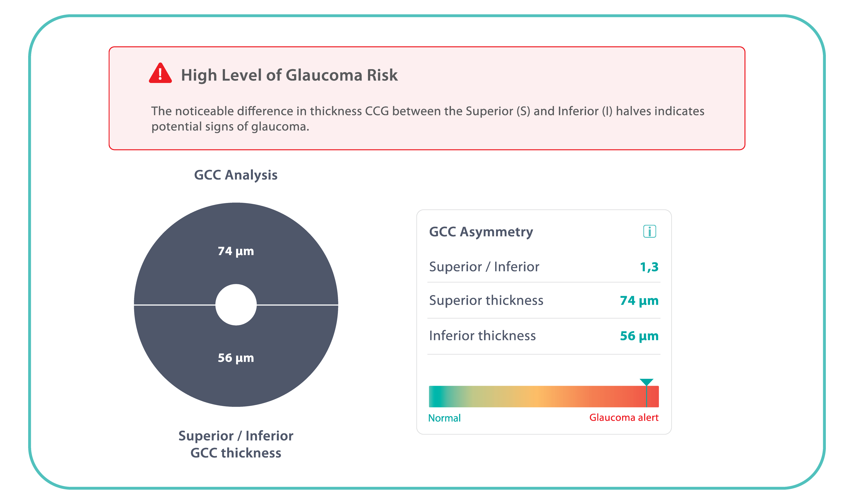Click the "Normal" scale label
Image resolution: width=854 pixels, height=504 pixels.
(x=444, y=418)
